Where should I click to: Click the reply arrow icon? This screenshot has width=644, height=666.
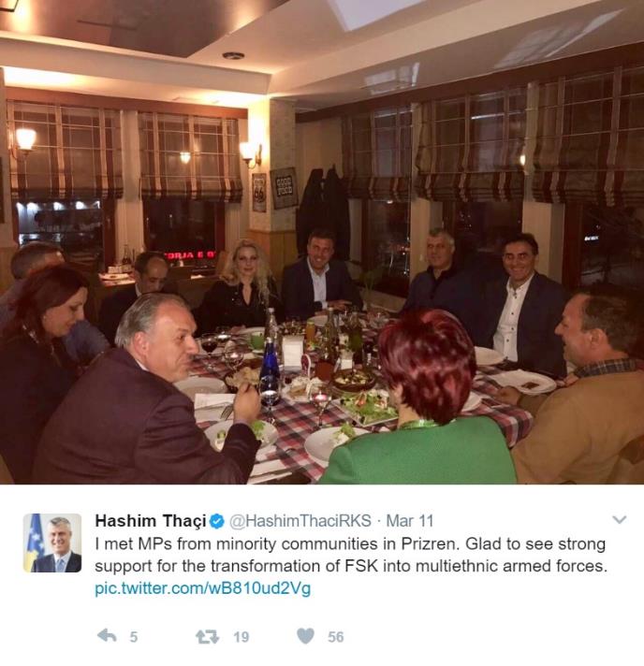coord(107,636)
